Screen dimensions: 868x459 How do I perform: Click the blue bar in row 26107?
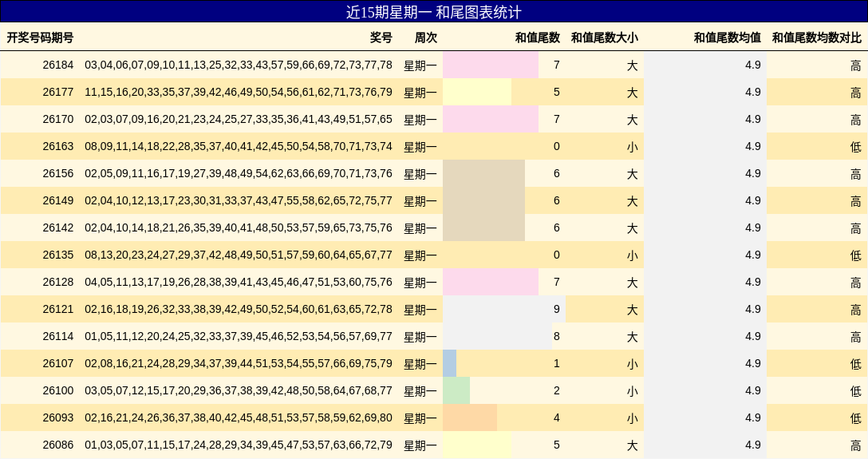449,363
